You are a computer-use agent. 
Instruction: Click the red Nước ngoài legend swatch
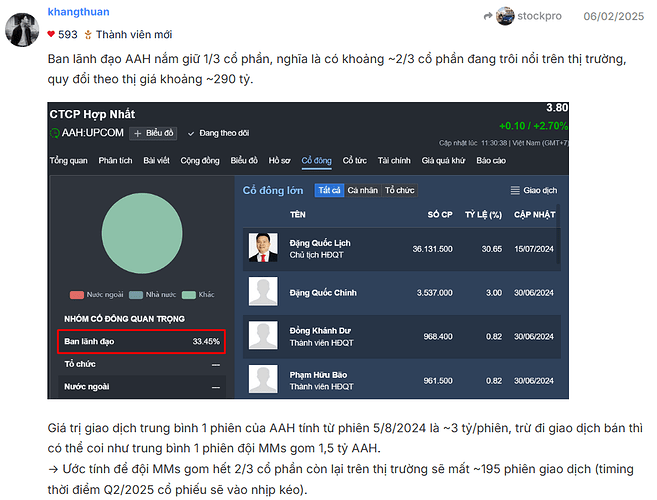tap(77, 295)
